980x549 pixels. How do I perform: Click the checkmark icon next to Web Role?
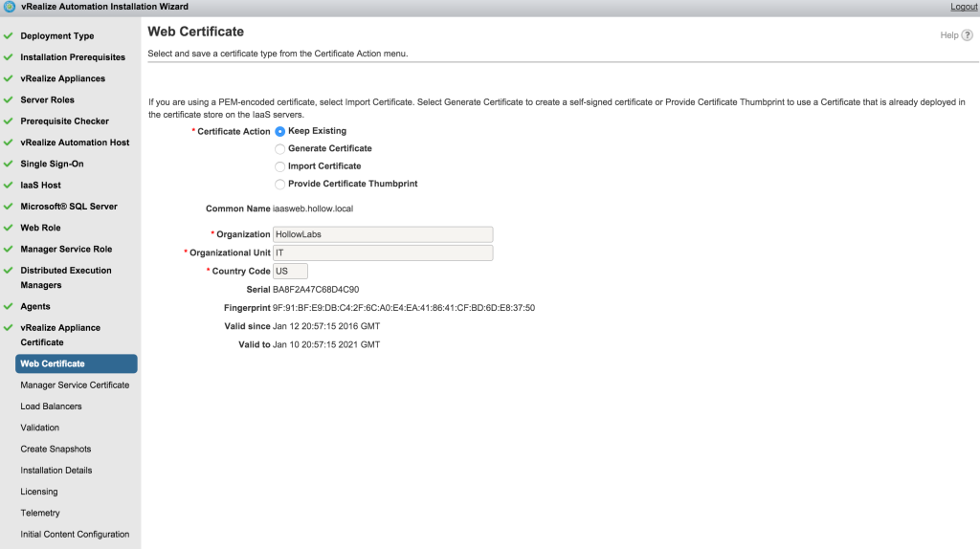pyautogui.click(x=9, y=229)
